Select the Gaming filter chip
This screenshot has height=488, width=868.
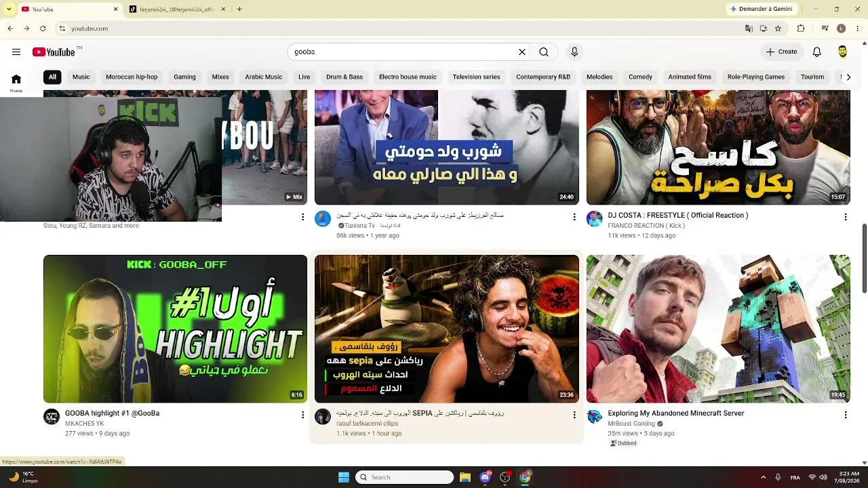[x=184, y=77]
